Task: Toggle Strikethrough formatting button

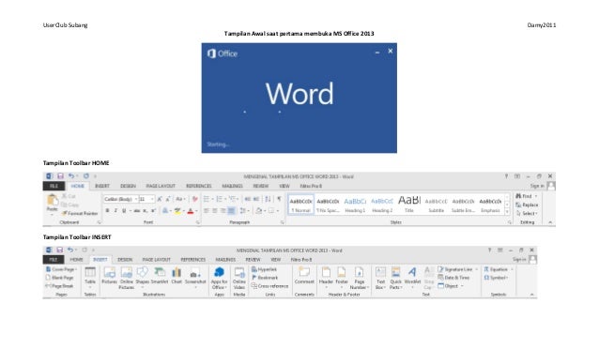Action: [137, 211]
